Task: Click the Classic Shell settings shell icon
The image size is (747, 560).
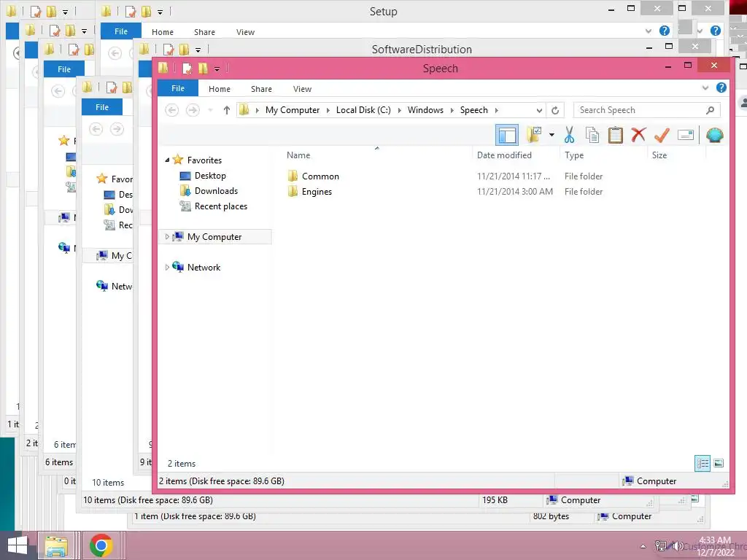Action: [715, 135]
